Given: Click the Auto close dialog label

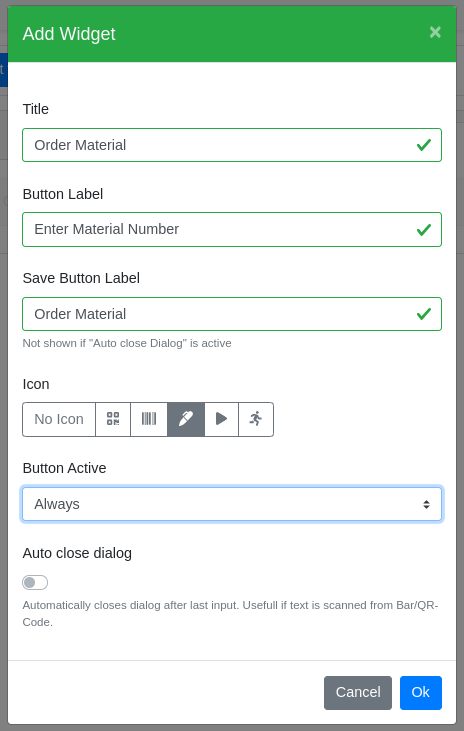Looking at the screenshot, I should pyautogui.click(x=77, y=553).
